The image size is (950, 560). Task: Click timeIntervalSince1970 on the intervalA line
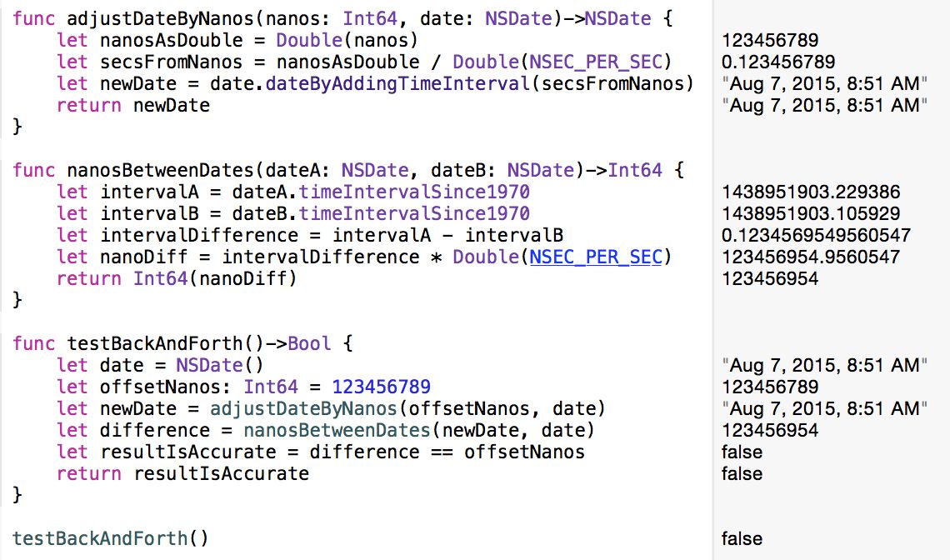tap(414, 192)
